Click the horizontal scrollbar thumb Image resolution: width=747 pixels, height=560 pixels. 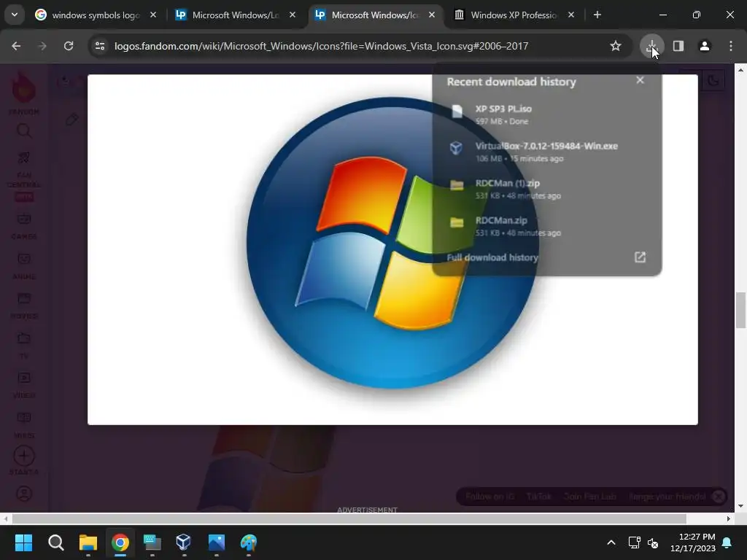point(349,518)
